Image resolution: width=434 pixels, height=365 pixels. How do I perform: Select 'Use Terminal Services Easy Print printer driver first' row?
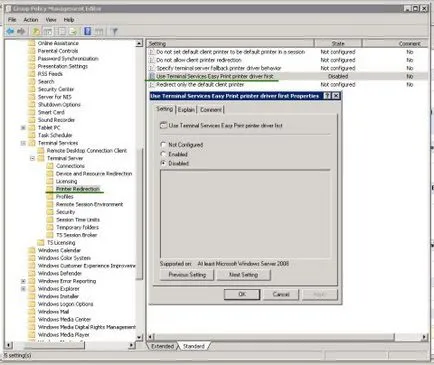click(x=287, y=76)
